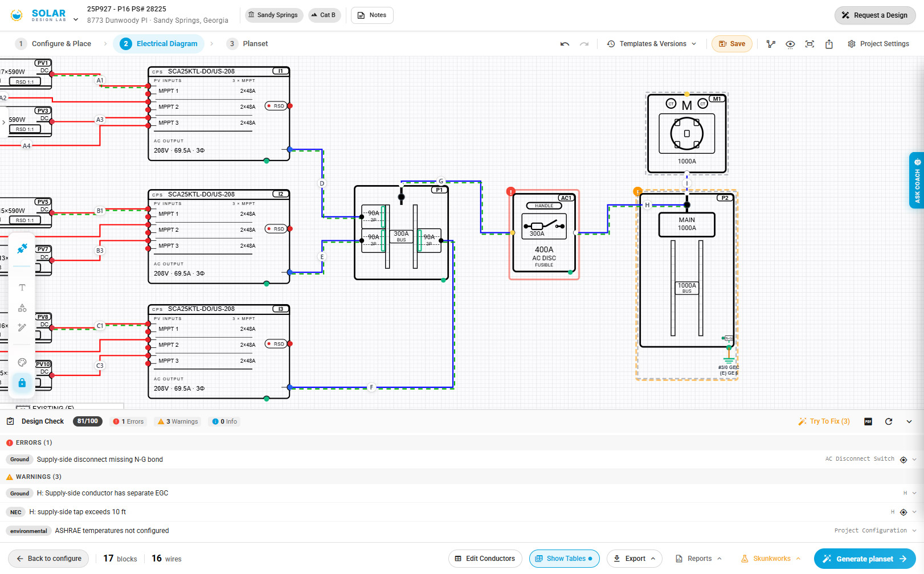The width and height of the screenshot is (924, 574).
Task: Select the 400A AC disconnect block
Action: (544, 234)
